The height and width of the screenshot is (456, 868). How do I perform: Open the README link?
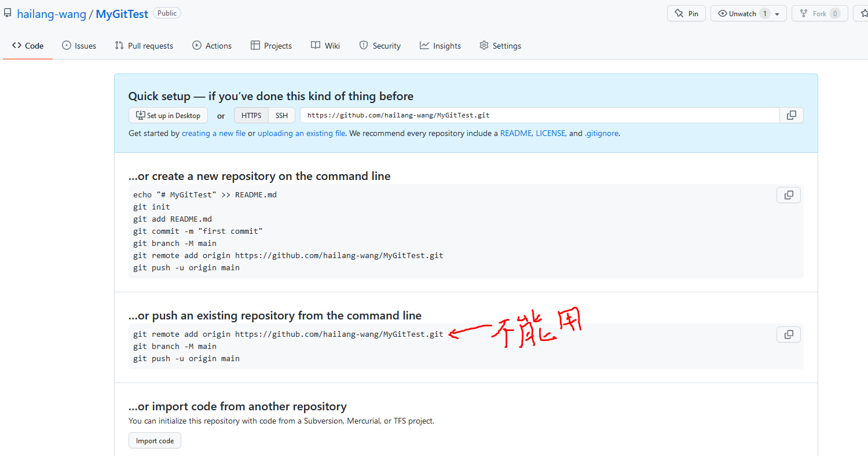point(516,133)
